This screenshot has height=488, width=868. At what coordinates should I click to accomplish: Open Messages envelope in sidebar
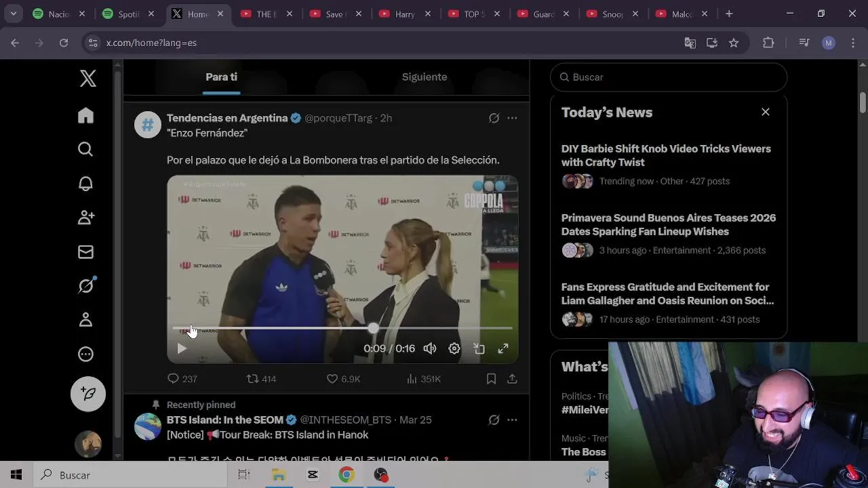point(85,252)
